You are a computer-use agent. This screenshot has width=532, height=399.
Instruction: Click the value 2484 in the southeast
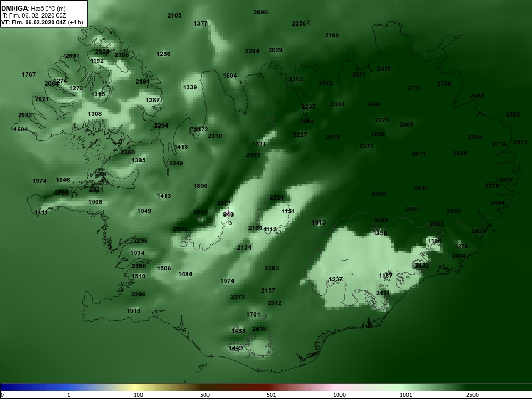[459, 256]
